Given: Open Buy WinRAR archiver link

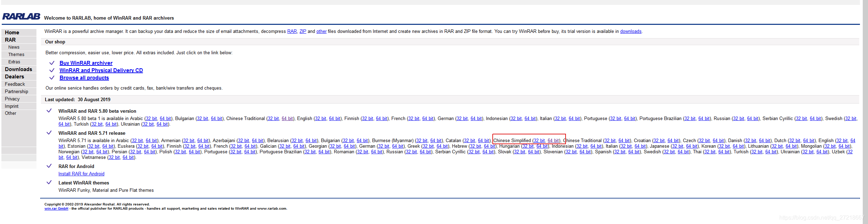Looking at the screenshot, I should click(86, 63).
